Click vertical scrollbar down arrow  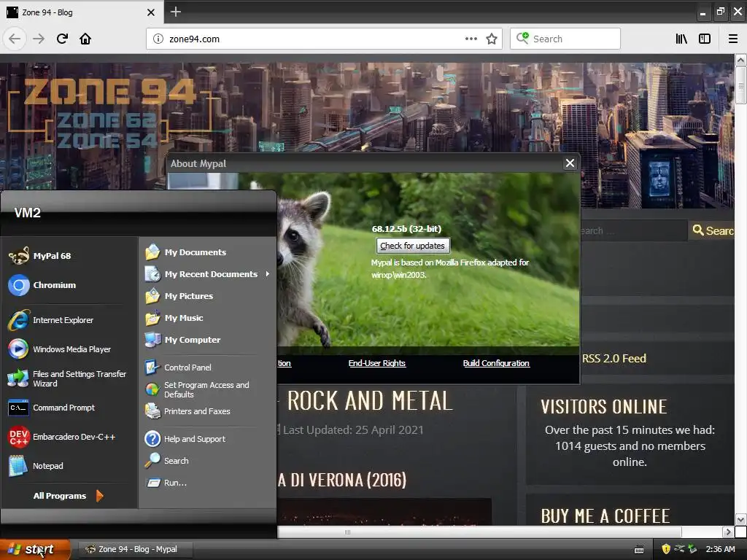pos(740,519)
